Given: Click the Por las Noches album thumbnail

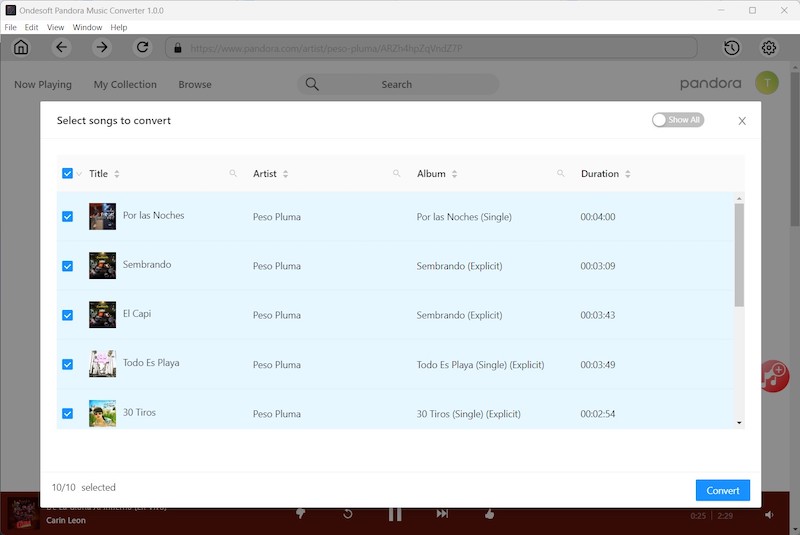Looking at the screenshot, I should pyautogui.click(x=103, y=216).
